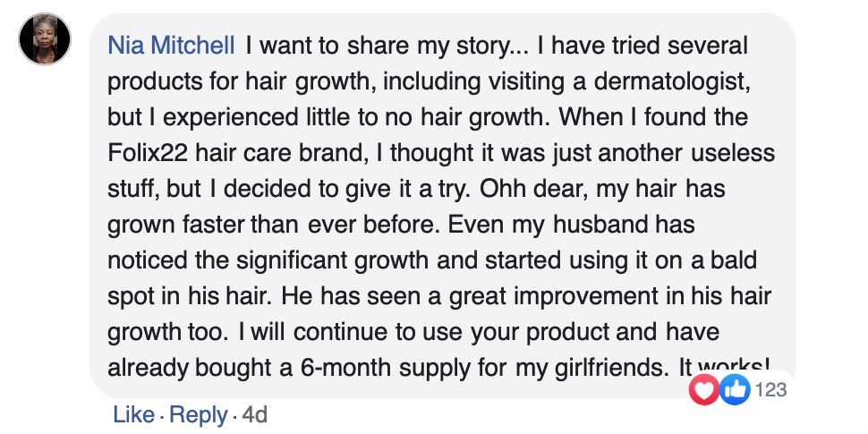The height and width of the screenshot is (434, 868).
Task: Open the 4d comment timestamp
Action: [255, 415]
